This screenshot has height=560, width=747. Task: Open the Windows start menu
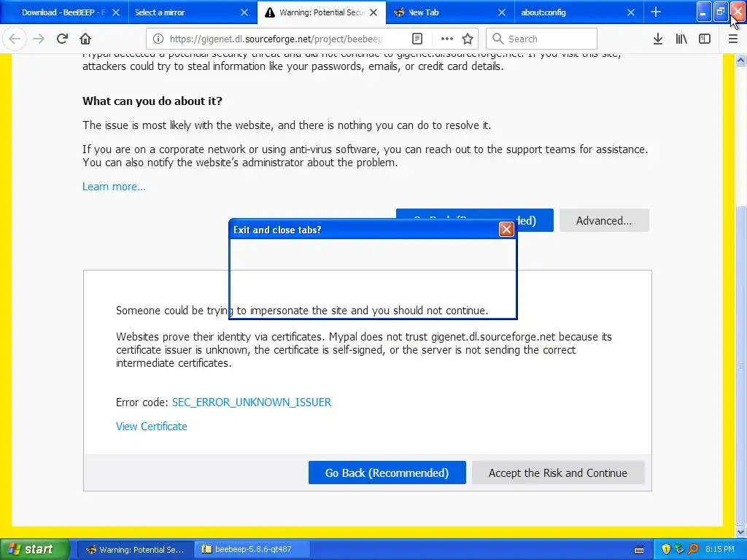point(34,549)
